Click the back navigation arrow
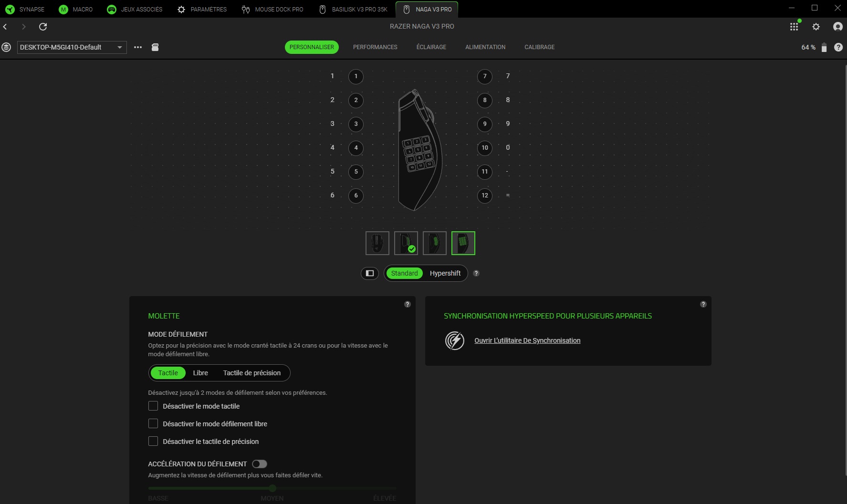 tap(5, 27)
